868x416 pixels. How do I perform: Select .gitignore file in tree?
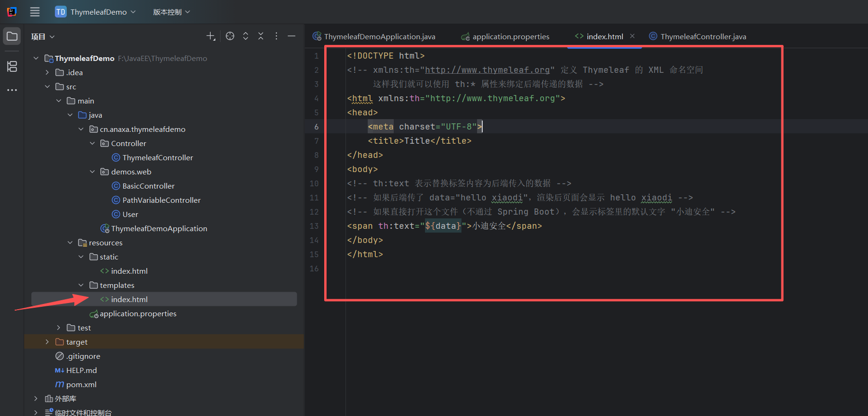[83, 356]
